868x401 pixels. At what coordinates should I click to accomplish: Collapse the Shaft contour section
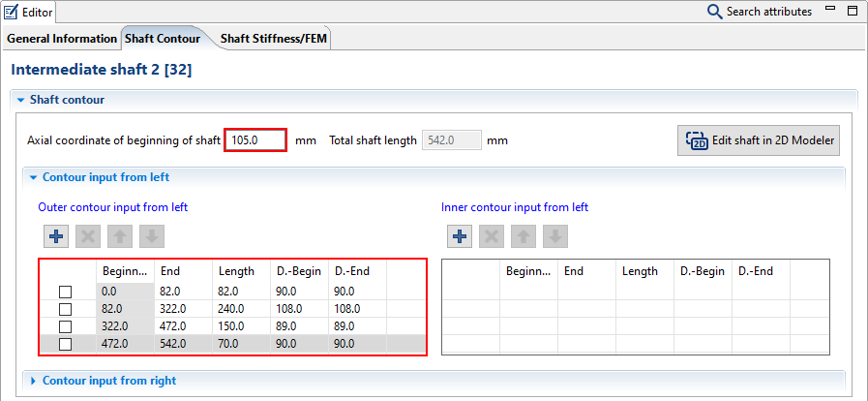(19, 100)
